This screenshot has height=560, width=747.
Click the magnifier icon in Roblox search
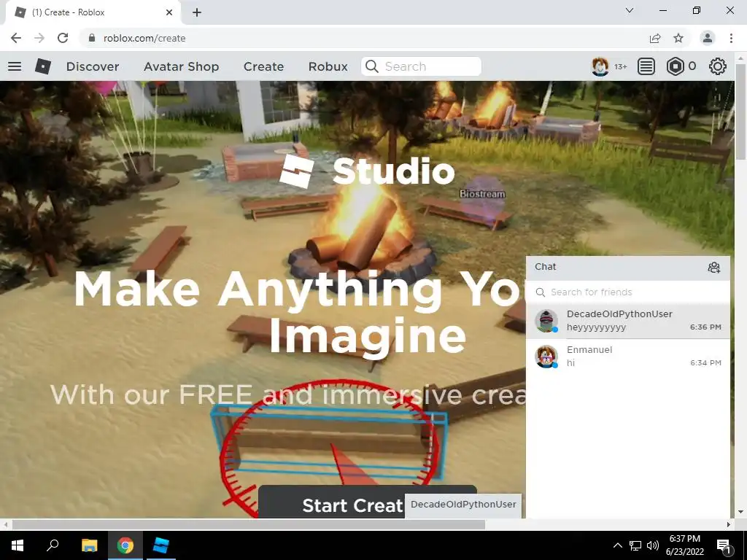point(371,66)
